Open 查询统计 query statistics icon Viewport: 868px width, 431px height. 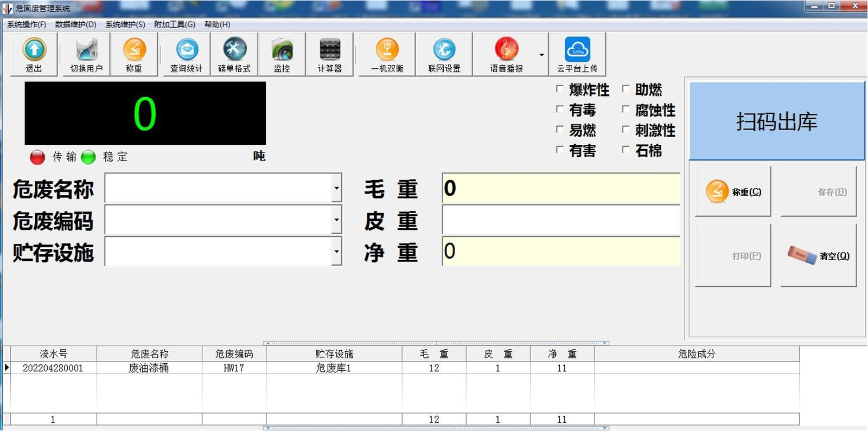click(x=187, y=54)
